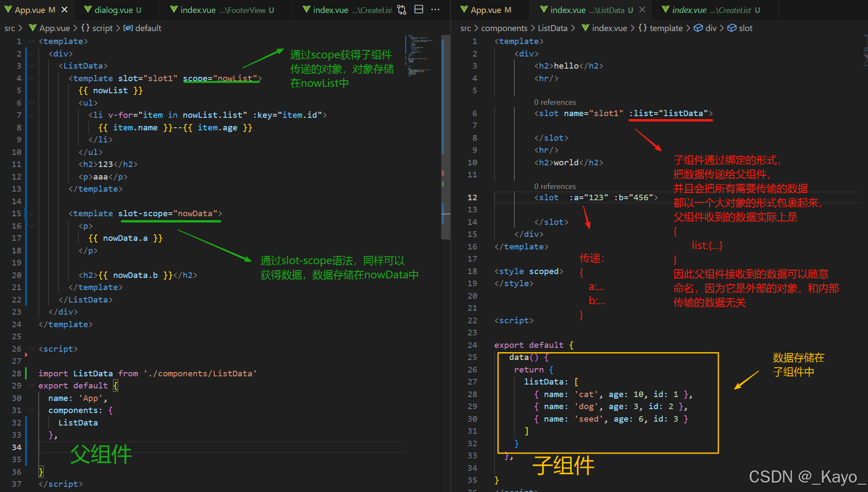Click ':list="listData"' on line 6
The width and height of the screenshot is (868, 492).
pos(668,114)
